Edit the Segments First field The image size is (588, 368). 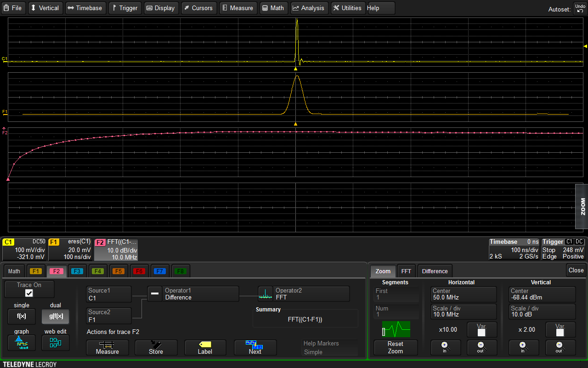coord(396,294)
